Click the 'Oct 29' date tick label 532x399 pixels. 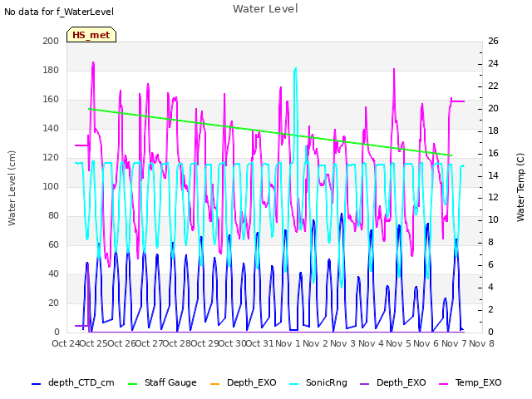pyautogui.click(x=204, y=343)
